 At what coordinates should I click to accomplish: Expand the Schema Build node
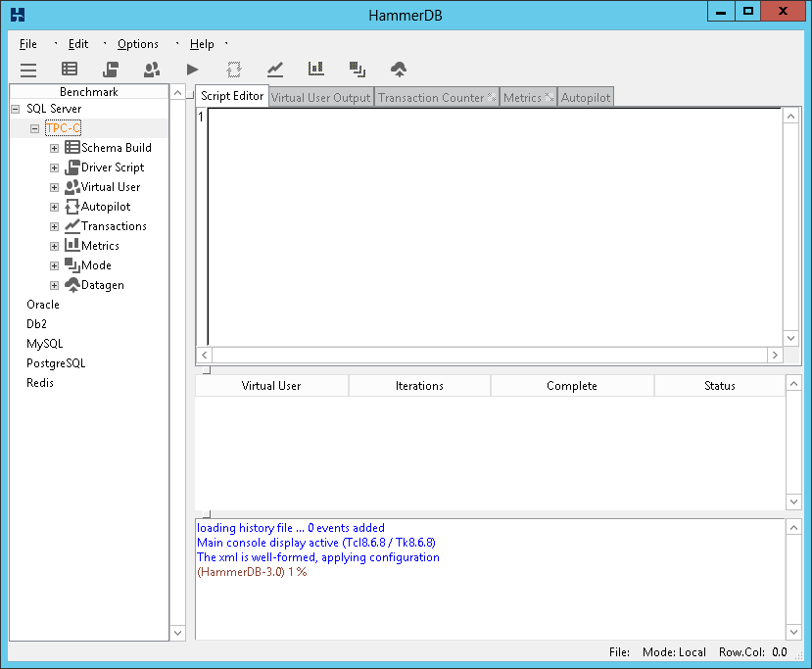54,148
